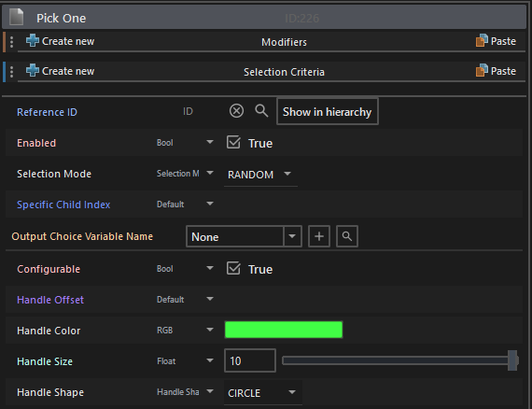Open the Modifiers drag handle dots menu

[11, 42]
